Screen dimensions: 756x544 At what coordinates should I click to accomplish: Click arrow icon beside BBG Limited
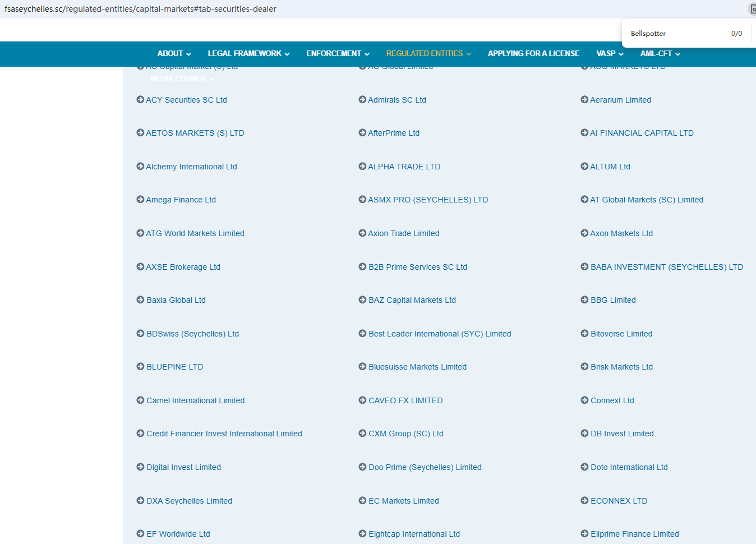click(x=584, y=299)
